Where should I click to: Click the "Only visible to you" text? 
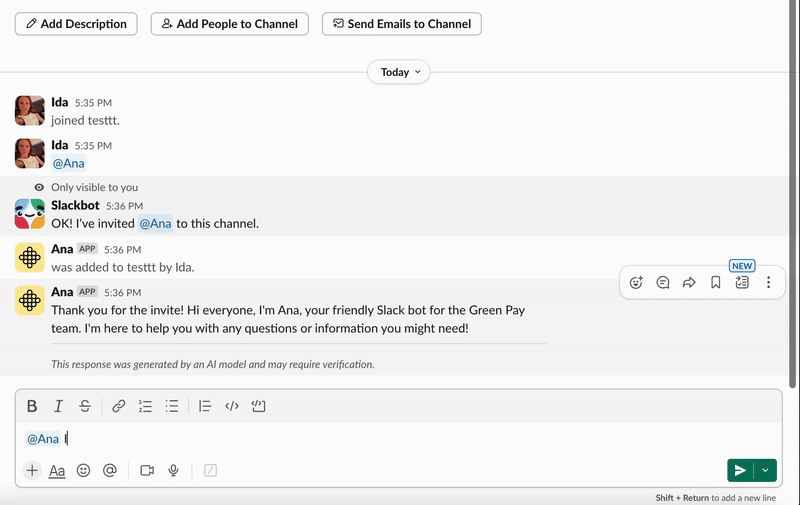click(x=94, y=187)
